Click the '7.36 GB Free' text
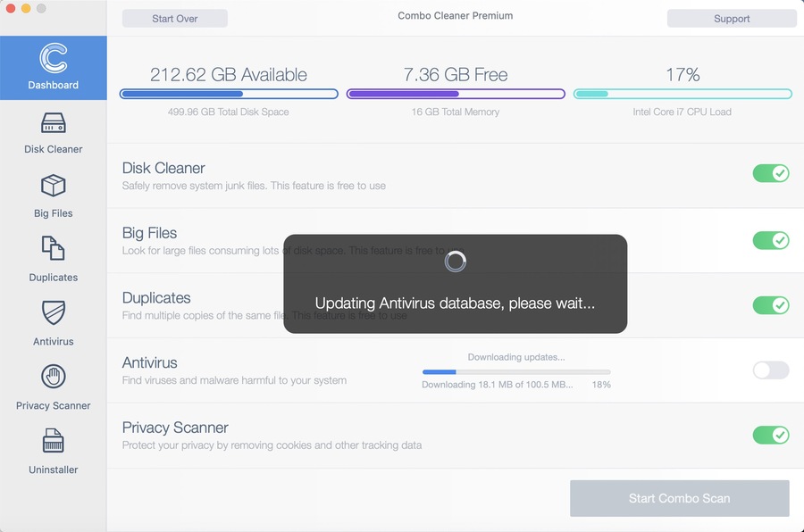Screen dimensions: 804x532 (x=456, y=75)
